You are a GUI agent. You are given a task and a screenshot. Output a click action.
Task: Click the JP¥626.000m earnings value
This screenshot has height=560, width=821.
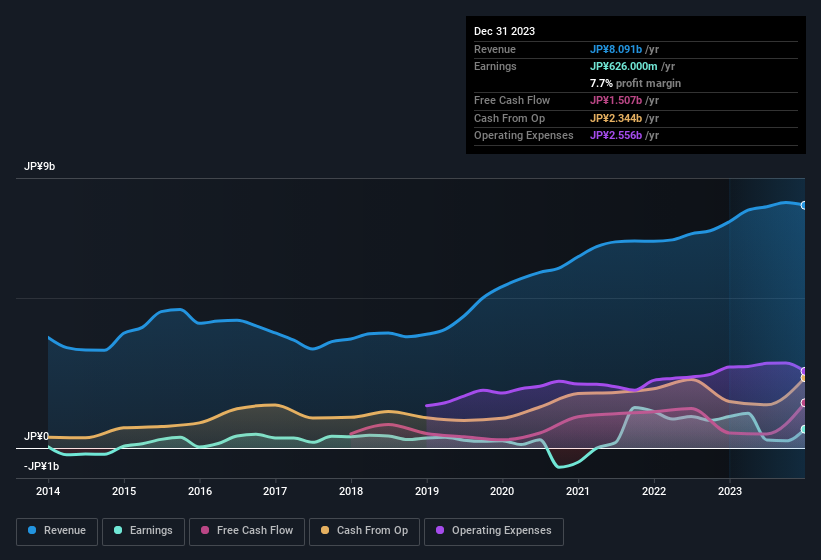[624, 66]
